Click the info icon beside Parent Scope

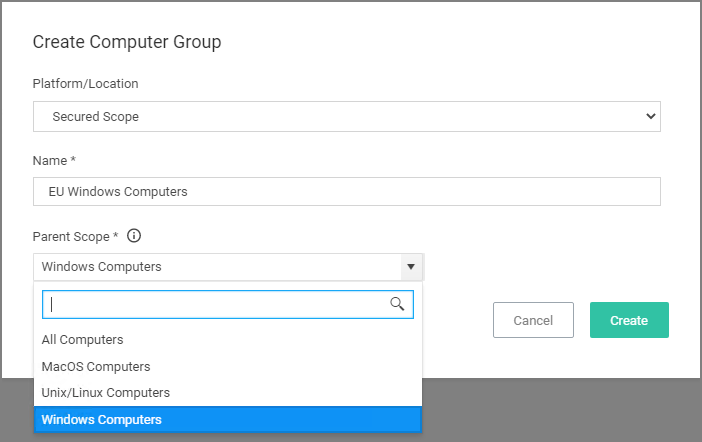(x=134, y=237)
